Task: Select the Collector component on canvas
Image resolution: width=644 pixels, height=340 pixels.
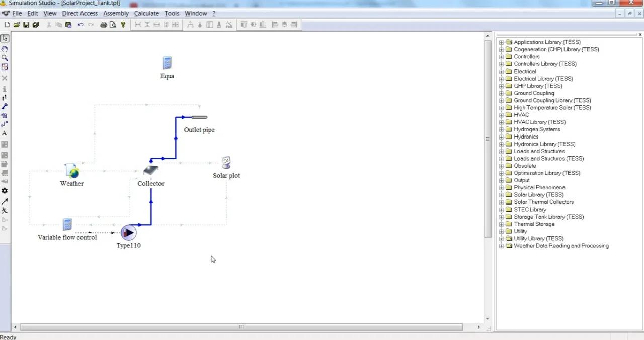Action: point(150,171)
